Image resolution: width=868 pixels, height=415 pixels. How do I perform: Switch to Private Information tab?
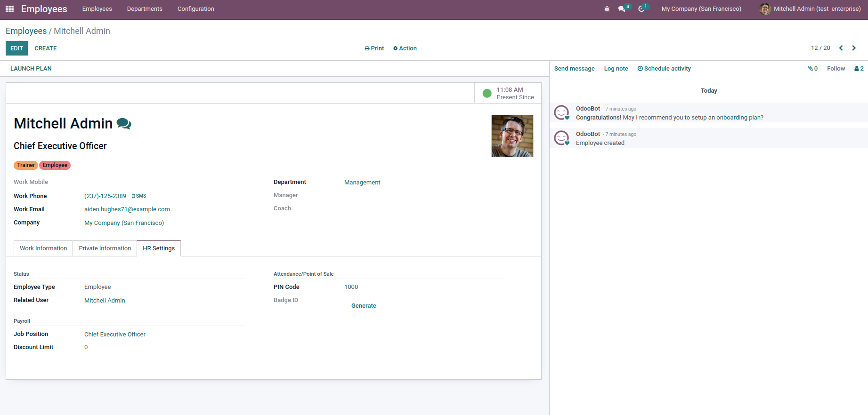[105, 248]
